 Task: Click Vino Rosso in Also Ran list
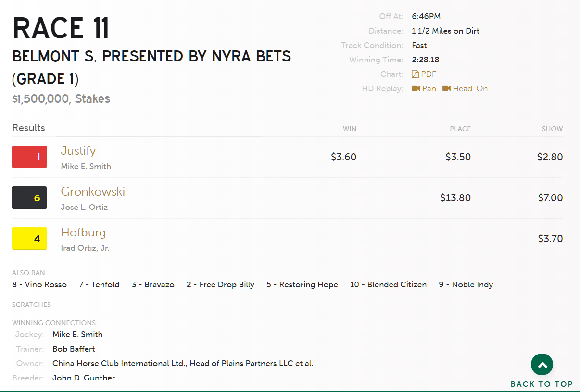pos(39,284)
